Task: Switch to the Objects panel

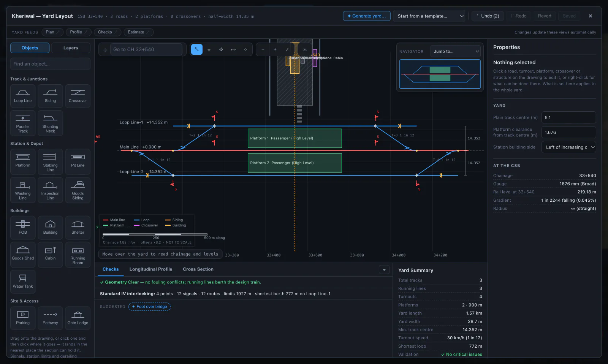Action: [30, 48]
